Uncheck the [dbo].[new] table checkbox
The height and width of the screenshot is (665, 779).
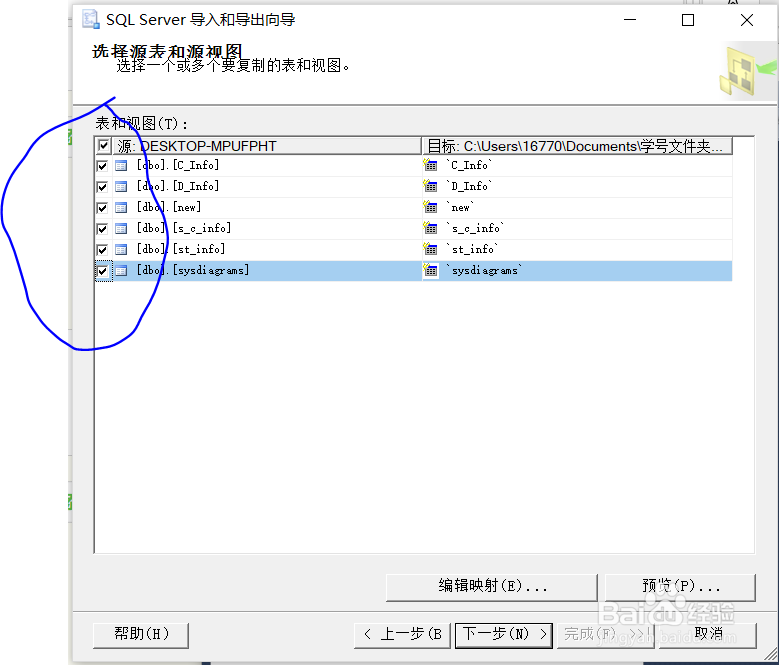tap(102, 208)
